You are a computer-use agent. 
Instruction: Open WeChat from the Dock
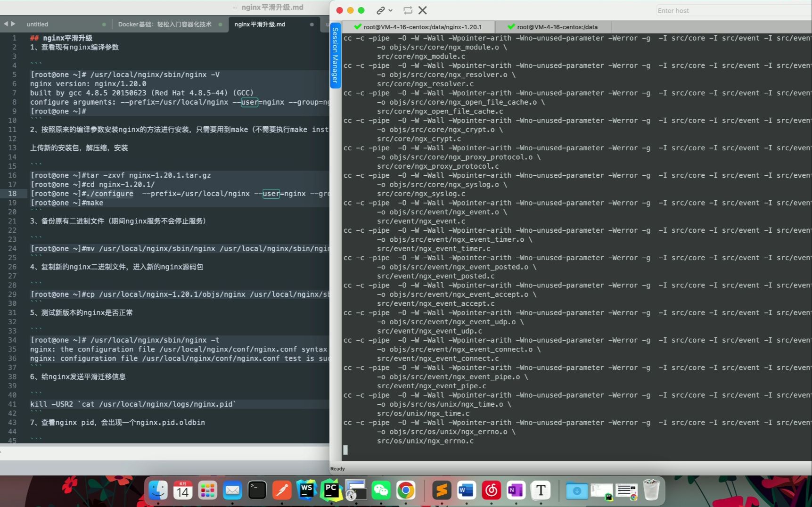tap(381, 491)
